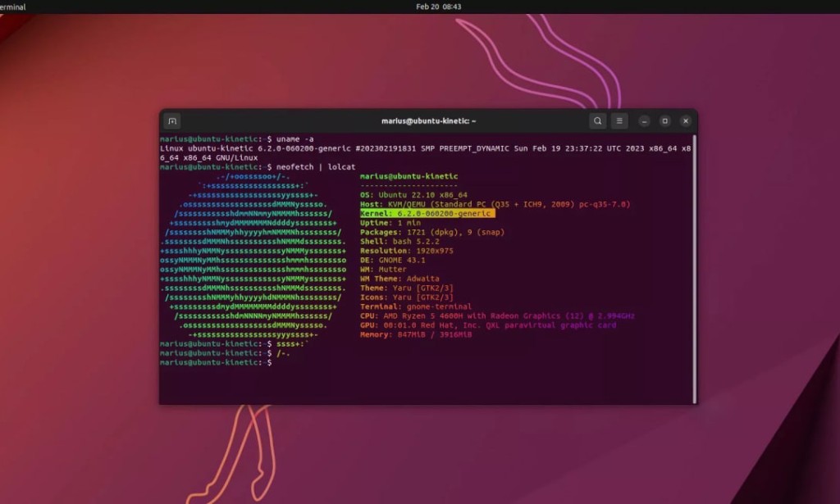Viewport: 840px width, 504px height.
Task: Activate search with the magnifier icon
Action: (598, 120)
